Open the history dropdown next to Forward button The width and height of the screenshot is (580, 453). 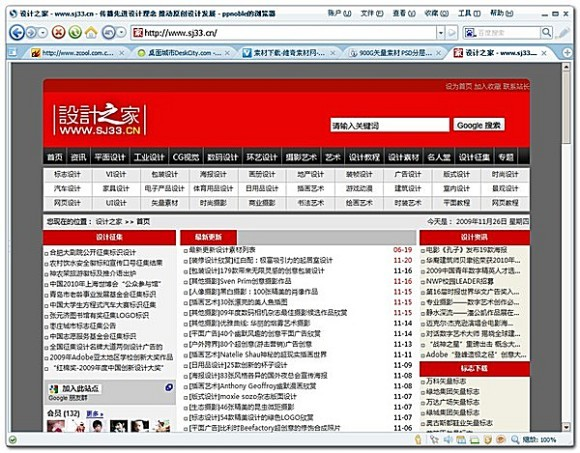[43, 33]
